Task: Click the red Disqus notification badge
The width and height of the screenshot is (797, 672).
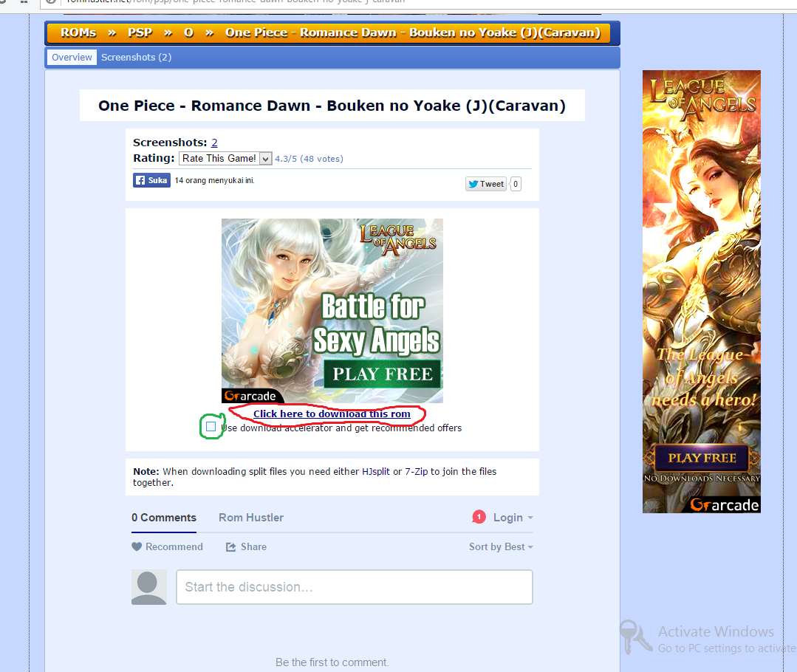Action: pos(479,517)
